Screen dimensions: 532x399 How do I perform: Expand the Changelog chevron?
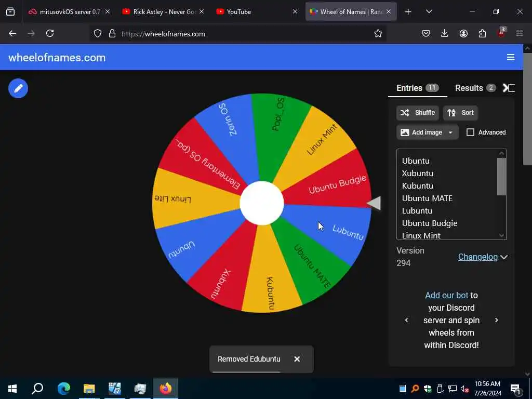(x=504, y=257)
